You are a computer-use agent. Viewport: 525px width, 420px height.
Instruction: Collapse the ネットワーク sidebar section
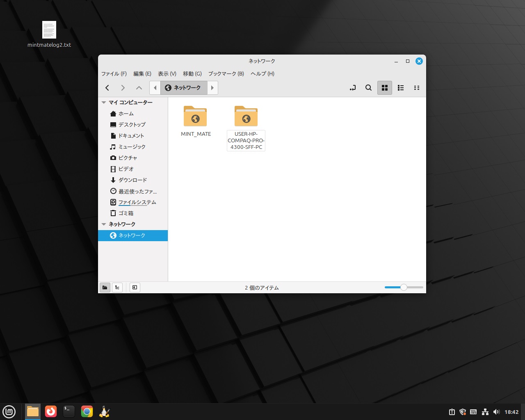tap(104, 224)
